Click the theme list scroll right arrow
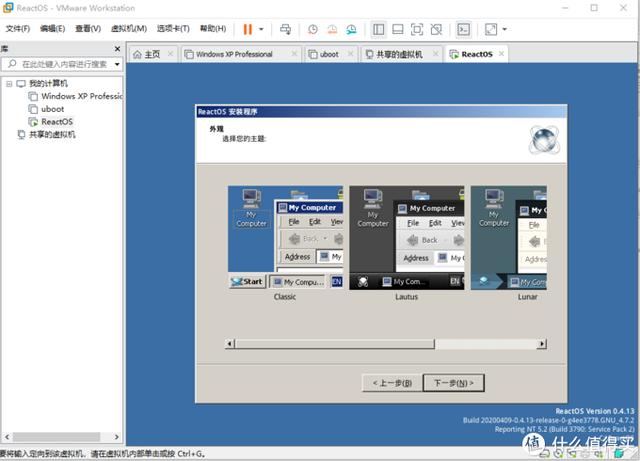Viewport: 640px width, 461px height. click(x=542, y=344)
